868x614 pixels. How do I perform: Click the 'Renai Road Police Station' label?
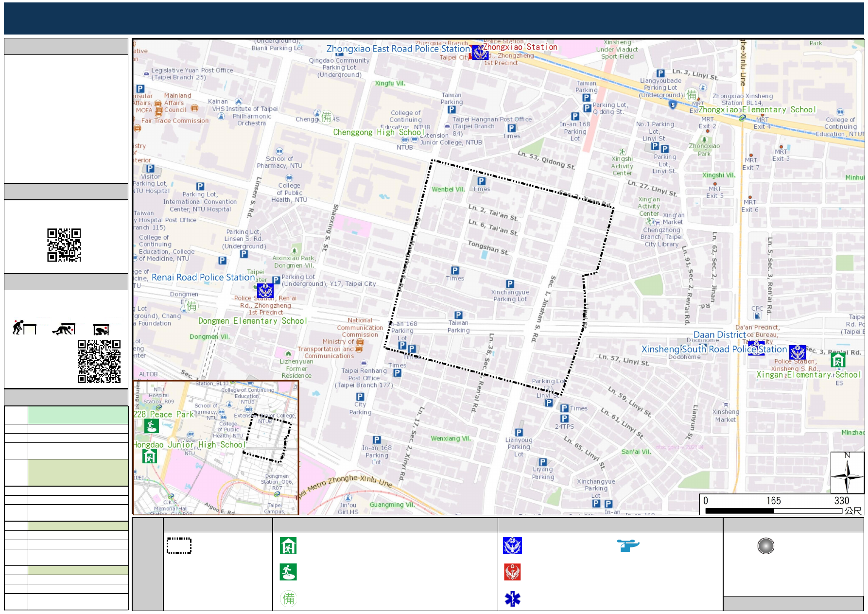pyautogui.click(x=203, y=277)
